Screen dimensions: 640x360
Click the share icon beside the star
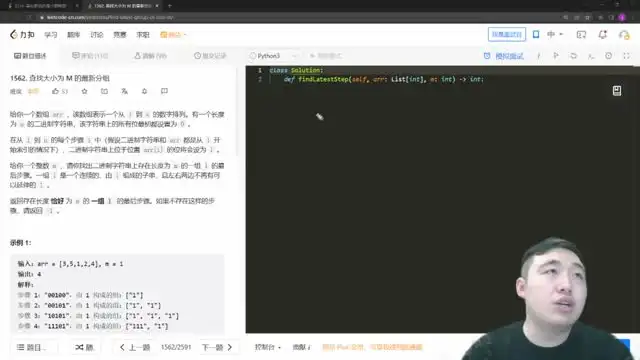coord(104,91)
